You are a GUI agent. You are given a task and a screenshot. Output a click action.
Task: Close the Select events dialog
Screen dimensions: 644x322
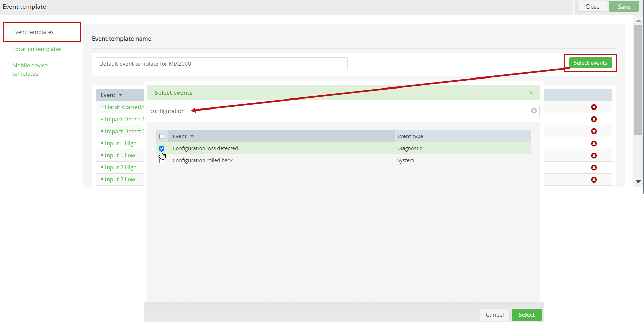coord(531,93)
